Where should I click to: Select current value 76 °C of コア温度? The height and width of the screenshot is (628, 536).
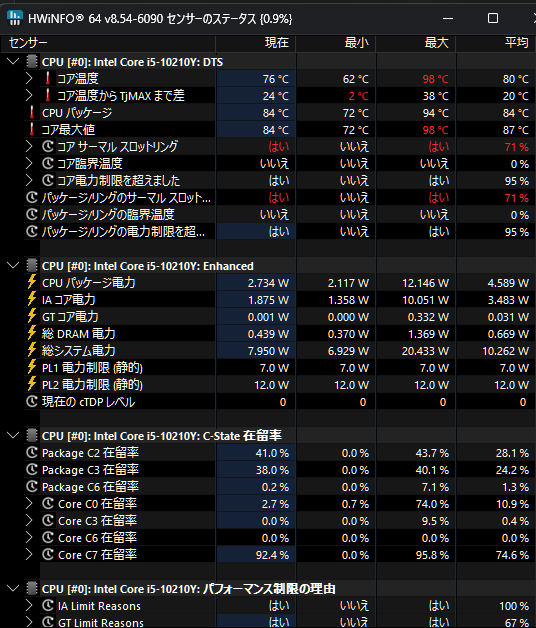[x=276, y=79]
